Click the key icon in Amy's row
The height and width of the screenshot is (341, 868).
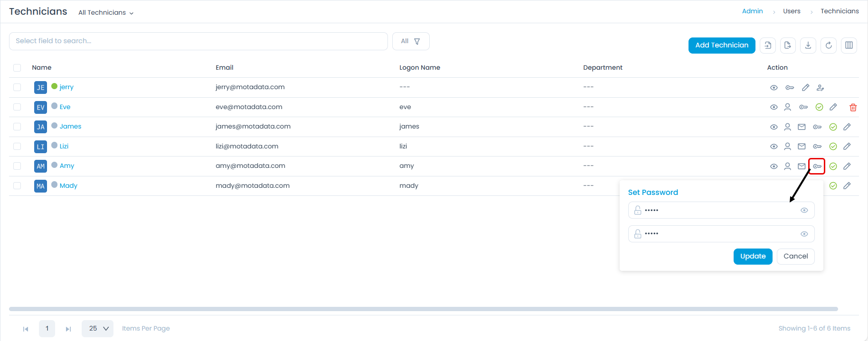pyautogui.click(x=817, y=166)
